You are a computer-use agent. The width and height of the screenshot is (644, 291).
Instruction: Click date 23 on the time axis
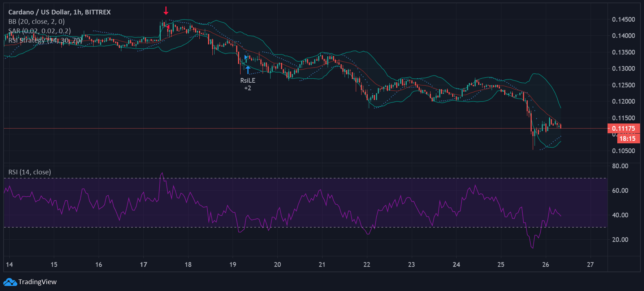coord(411,265)
